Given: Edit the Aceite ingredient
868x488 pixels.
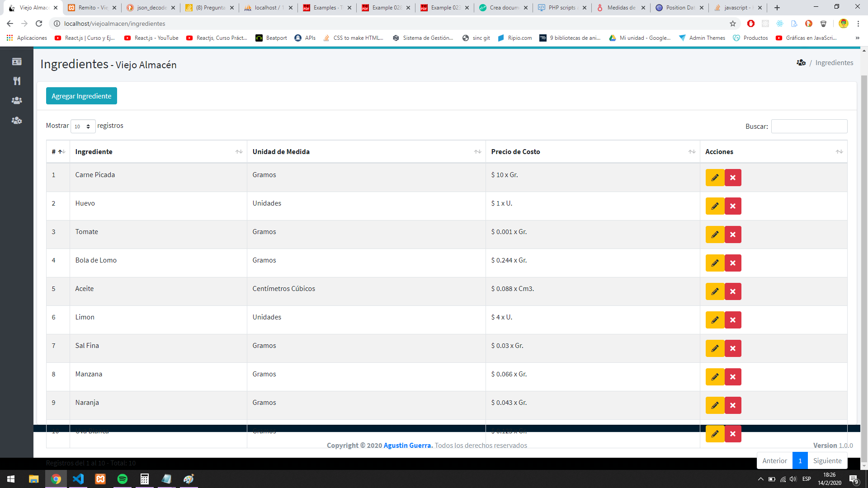Looking at the screenshot, I should (715, 291).
